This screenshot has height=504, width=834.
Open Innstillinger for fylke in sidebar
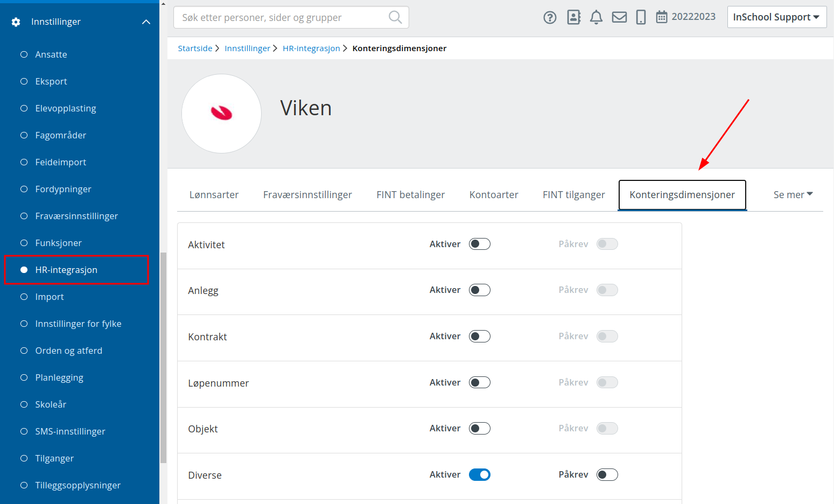tap(79, 324)
